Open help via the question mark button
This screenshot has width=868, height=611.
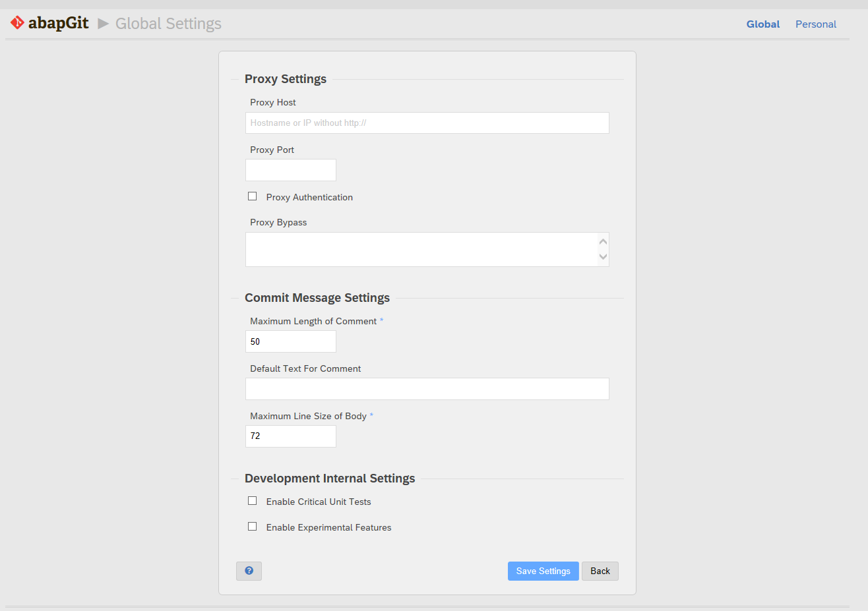pyautogui.click(x=249, y=571)
